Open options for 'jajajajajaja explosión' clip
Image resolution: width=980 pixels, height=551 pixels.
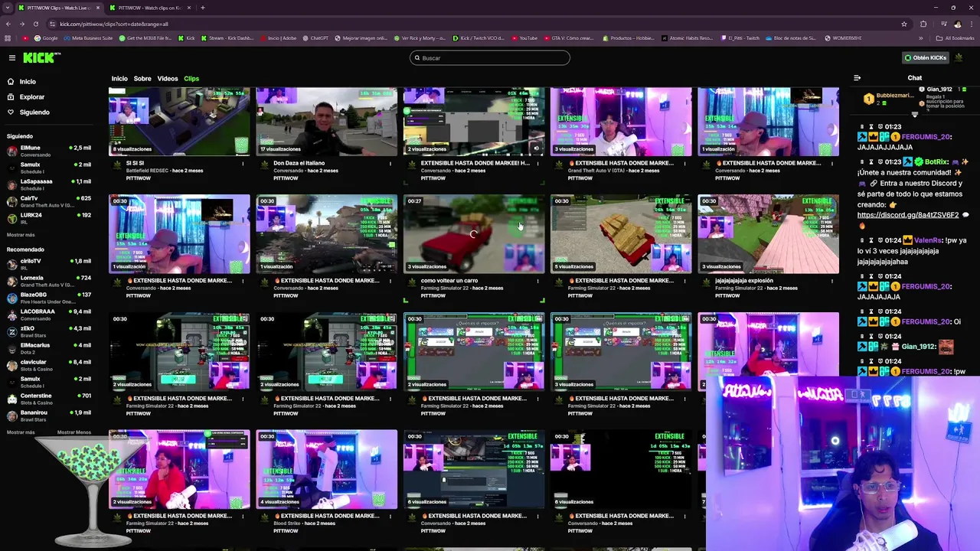tap(831, 281)
